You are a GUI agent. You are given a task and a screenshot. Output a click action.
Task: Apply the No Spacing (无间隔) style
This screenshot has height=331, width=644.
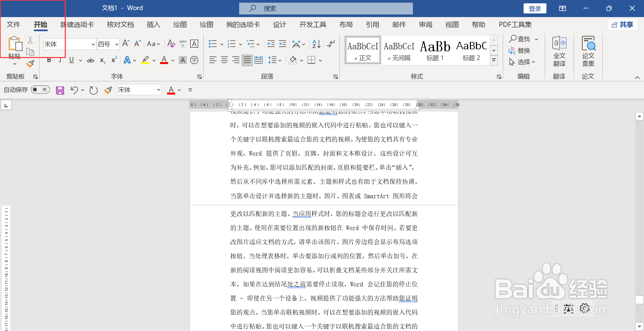click(x=399, y=50)
